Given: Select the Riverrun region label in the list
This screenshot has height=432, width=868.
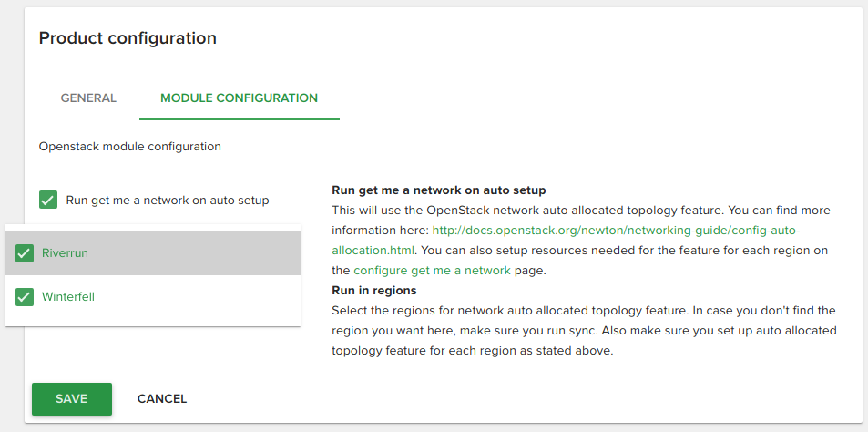Looking at the screenshot, I should [66, 253].
